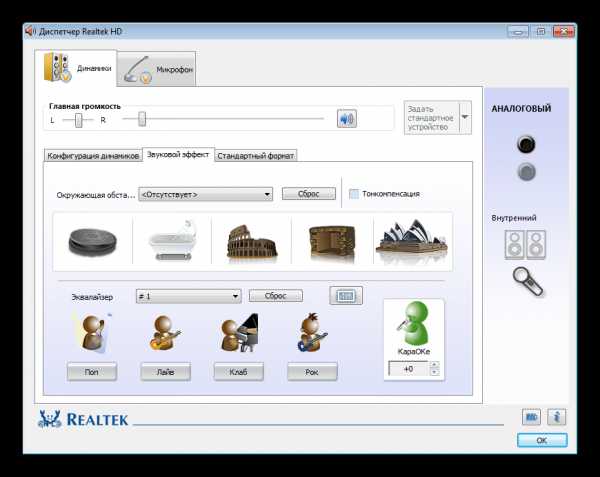Click the Pop singer equalizer icon
Viewport: 600px width, 477px height.
click(x=92, y=333)
